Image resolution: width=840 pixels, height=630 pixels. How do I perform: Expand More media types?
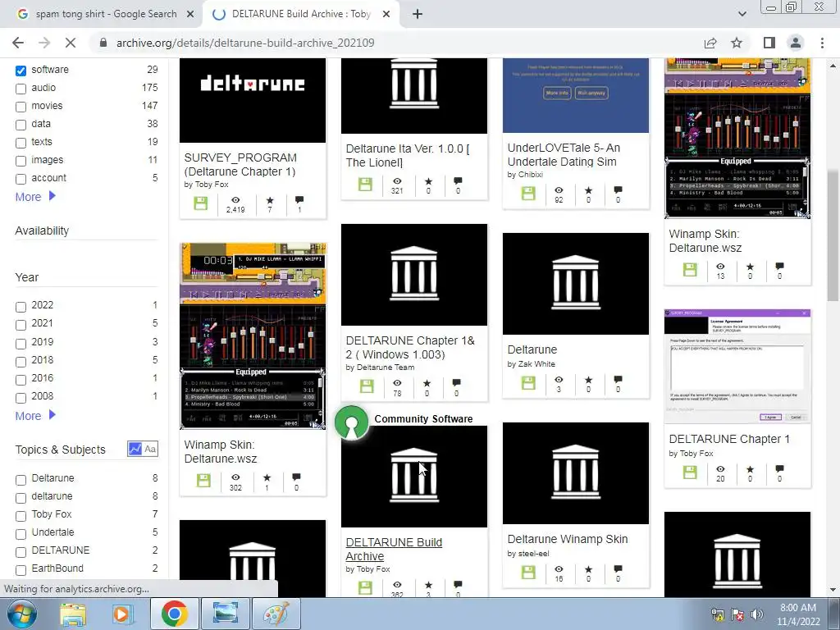tap(35, 197)
